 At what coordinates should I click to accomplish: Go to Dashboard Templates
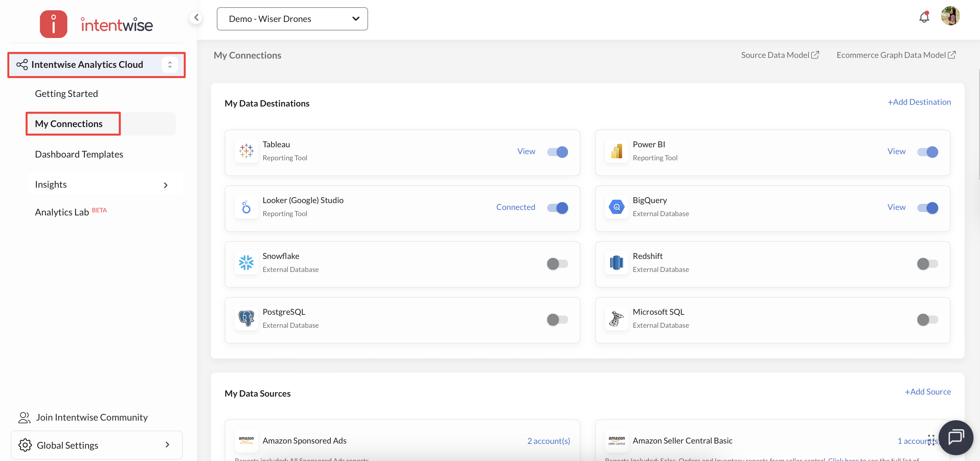click(x=79, y=154)
